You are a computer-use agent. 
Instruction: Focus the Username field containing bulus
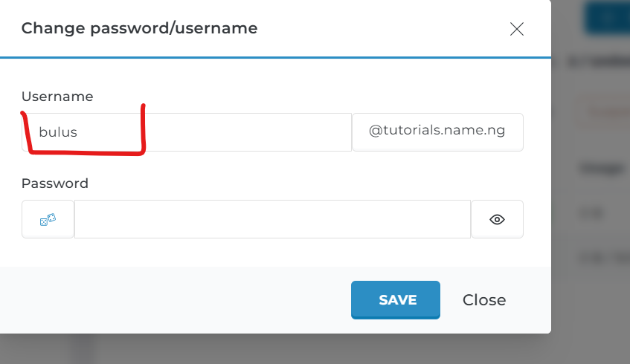click(186, 132)
